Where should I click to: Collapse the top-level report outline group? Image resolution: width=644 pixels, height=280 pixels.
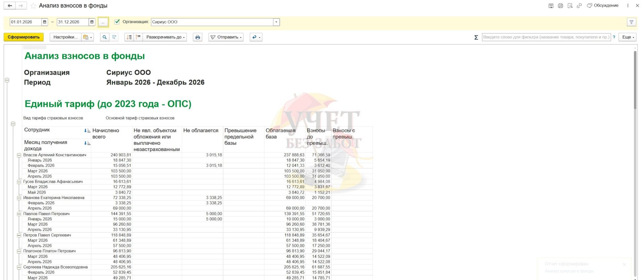(7, 80)
